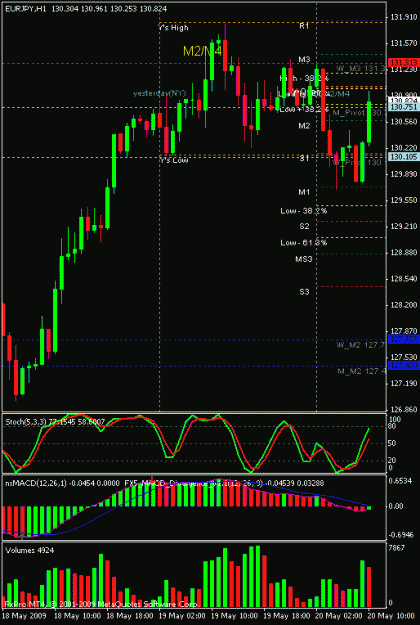Select the blue 127.420 price tag

coord(404,366)
